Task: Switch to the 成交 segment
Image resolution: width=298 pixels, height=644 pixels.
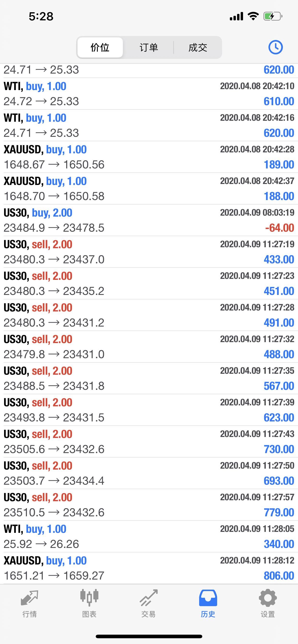Action: [x=198, y=47]
